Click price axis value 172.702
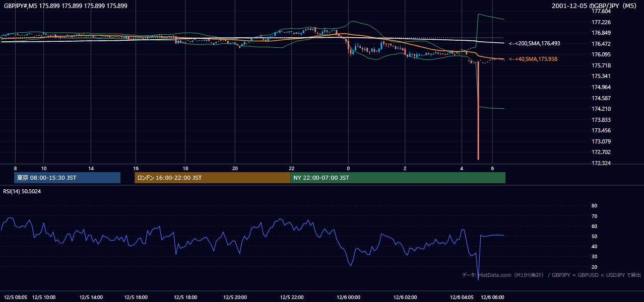This screenshot has width=644, height=302. click(x=601, y=152)
